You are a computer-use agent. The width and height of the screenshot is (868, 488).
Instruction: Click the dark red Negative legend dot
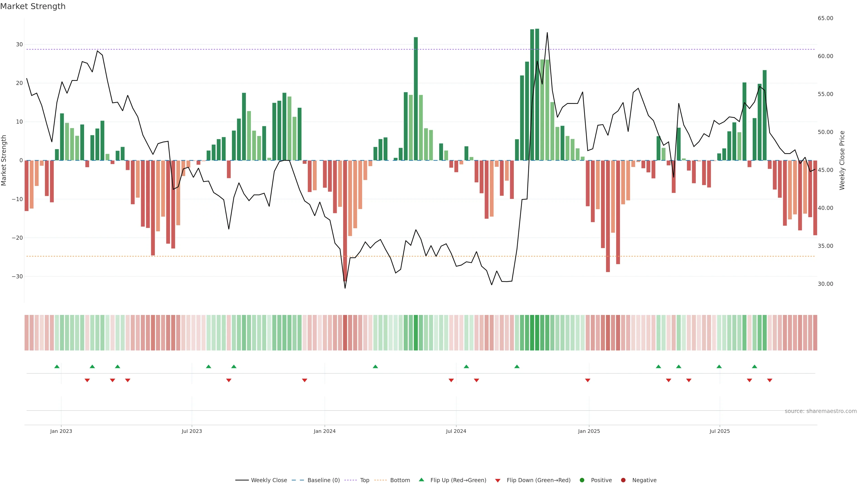pos(623,480)
